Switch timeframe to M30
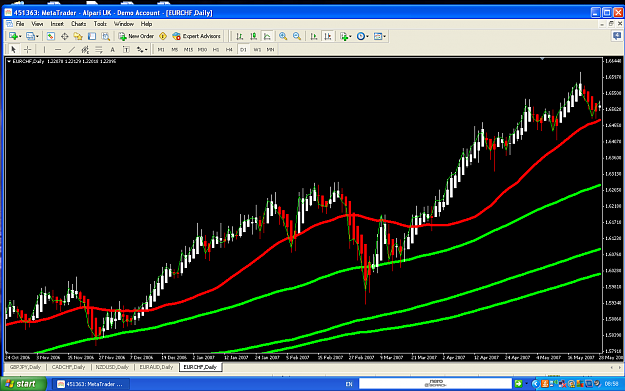This screenshot has width=625, height=391. 202,49
